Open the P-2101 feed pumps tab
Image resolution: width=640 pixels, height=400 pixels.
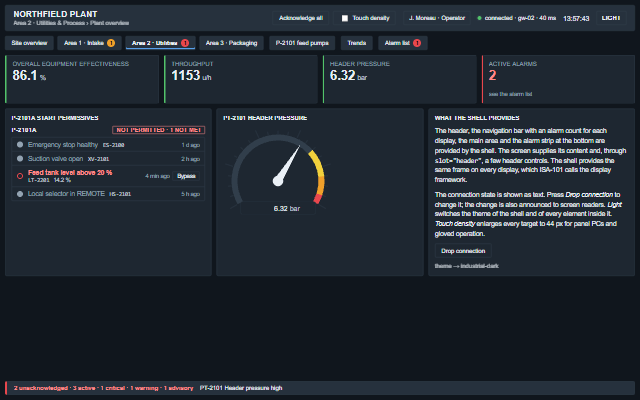[x=302, y=43]
